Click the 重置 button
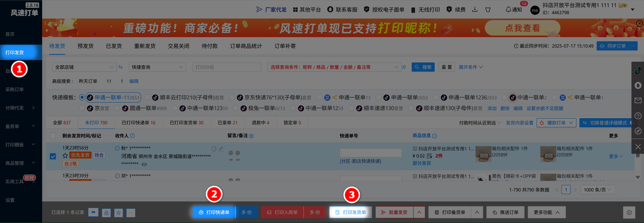This screenshot has width=644, height=223. (x=446, y=67)
